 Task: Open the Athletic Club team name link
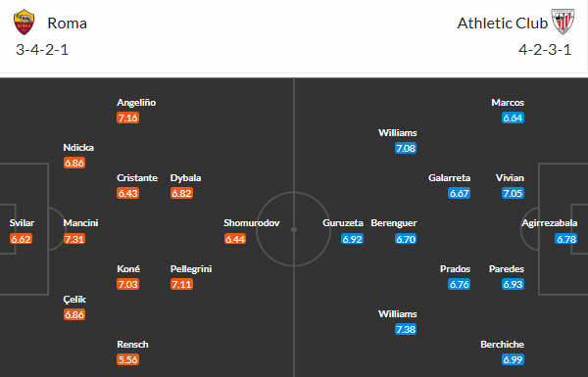pyautogui.click(x=502, y=24)
